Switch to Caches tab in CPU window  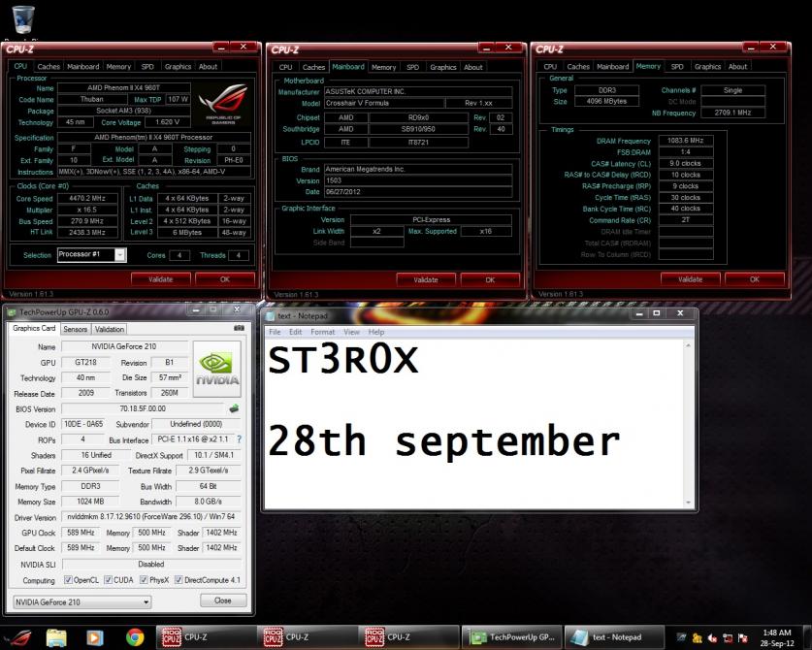[49, 66]
